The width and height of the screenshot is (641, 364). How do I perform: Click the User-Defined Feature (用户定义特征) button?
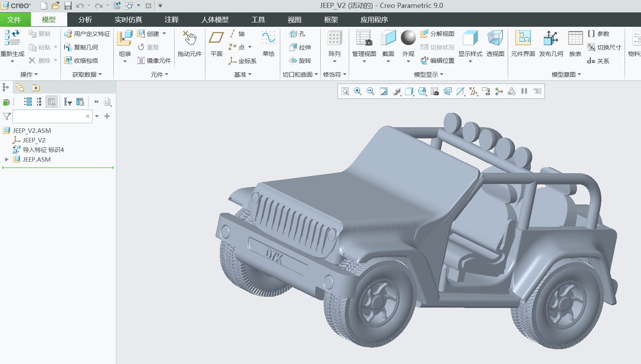(87, 34)
